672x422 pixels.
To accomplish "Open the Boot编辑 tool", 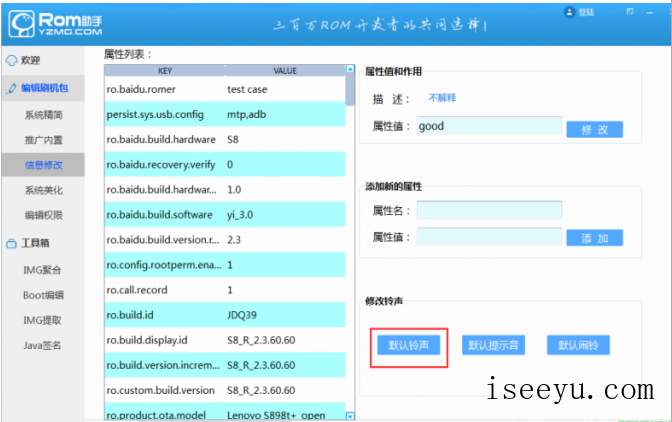I will click(43, 295).
